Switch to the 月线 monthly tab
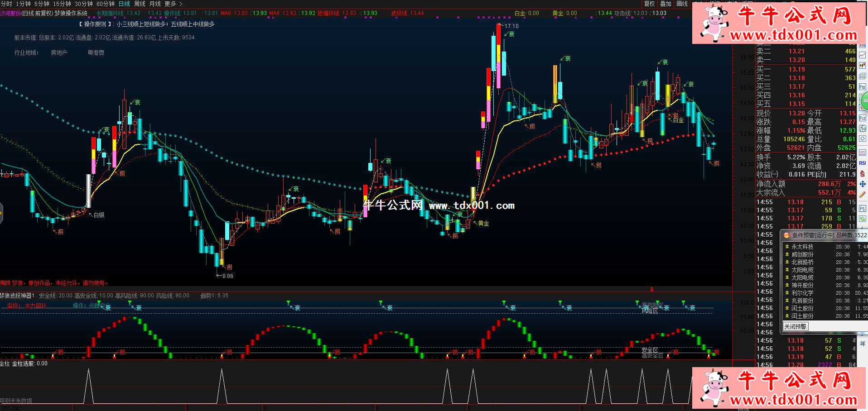The width and height of the screenshot is (868, 411). coord(155,4)
